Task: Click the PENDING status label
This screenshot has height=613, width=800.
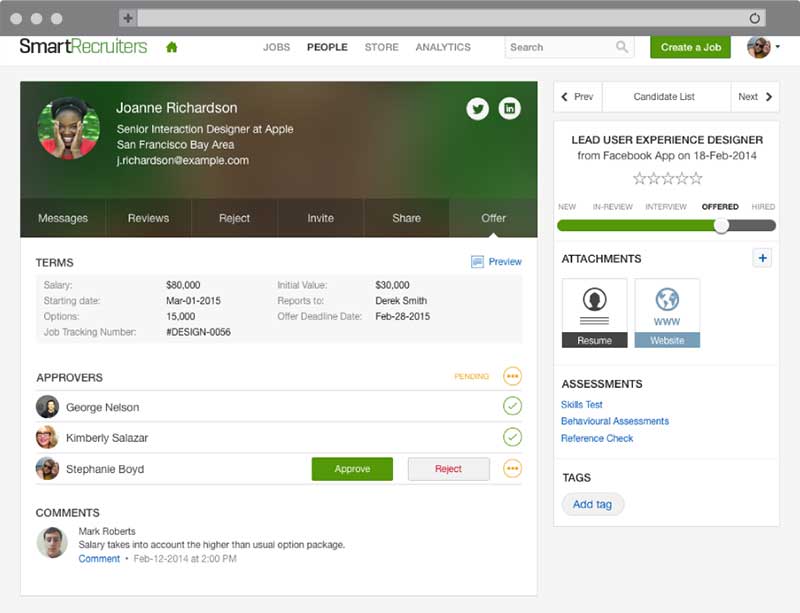Action: pos(471,376)
